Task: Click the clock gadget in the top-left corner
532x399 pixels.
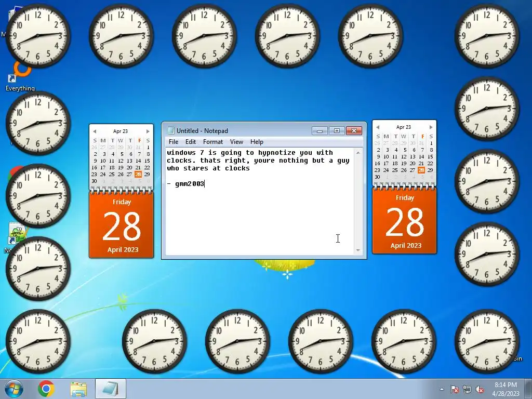Action: (38, 36)
